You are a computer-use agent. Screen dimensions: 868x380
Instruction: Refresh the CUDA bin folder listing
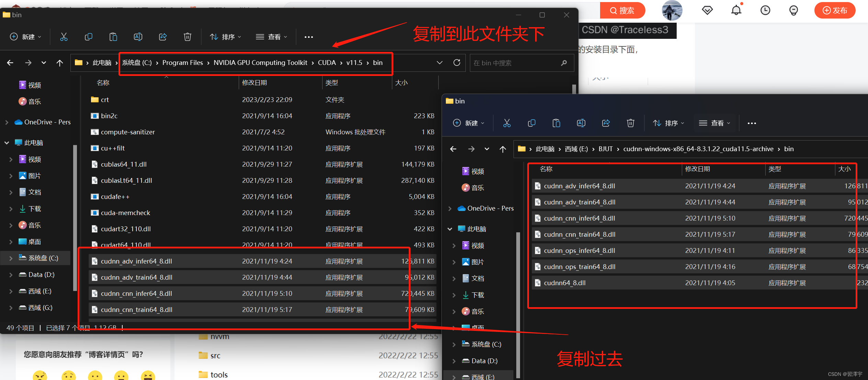click(457, 63)
